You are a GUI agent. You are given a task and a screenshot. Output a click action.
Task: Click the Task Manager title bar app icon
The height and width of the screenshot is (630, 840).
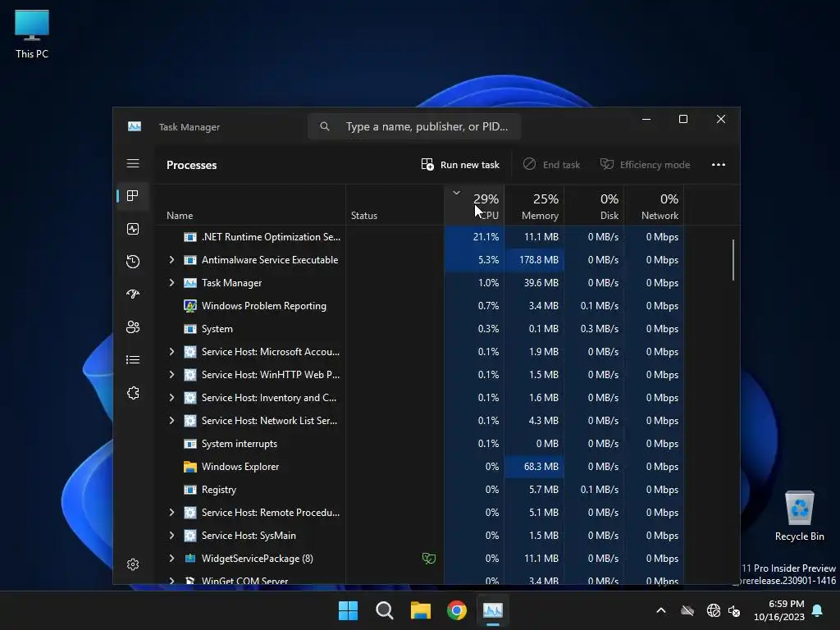(135, 126)
